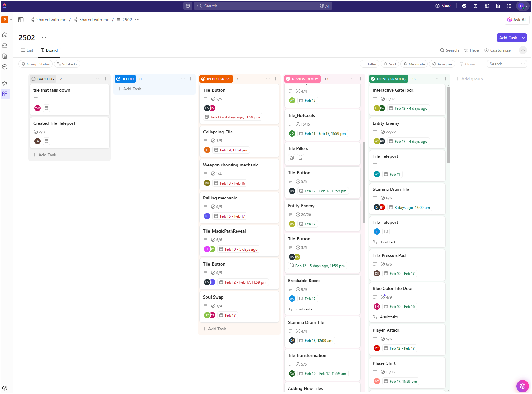Click the plus icon in the IN PROGRESS column header
Screen dimensions: 532x394
pos(276,79)
